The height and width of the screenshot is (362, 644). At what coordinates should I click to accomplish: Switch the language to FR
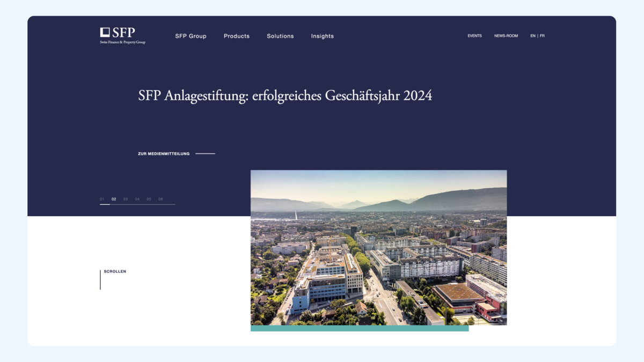[542, 36]
